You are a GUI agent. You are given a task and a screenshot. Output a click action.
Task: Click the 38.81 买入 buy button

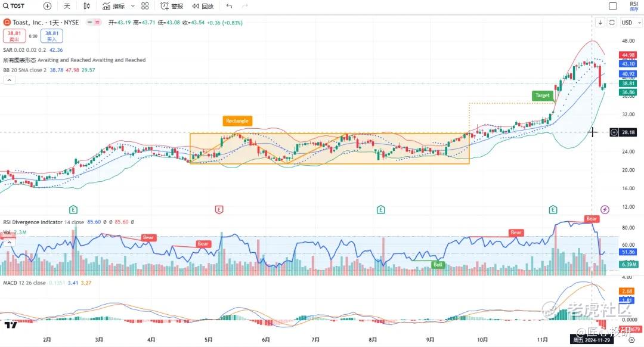click(52, 36)
